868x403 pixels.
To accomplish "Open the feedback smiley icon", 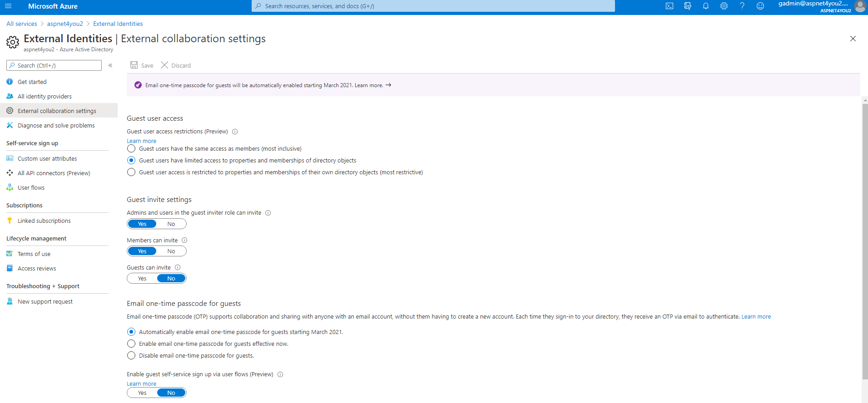I will (760, 6).
